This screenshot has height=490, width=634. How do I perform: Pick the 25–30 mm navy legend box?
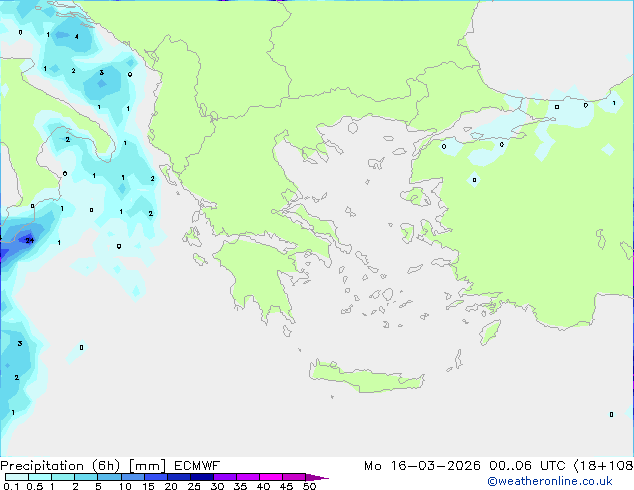click(201, 477)
